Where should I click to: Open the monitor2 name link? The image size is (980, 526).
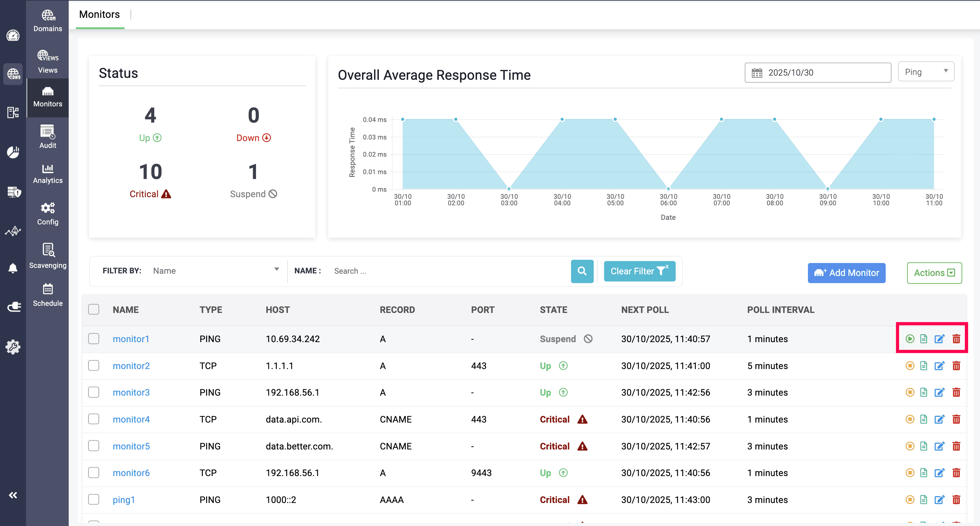point(131,366)
